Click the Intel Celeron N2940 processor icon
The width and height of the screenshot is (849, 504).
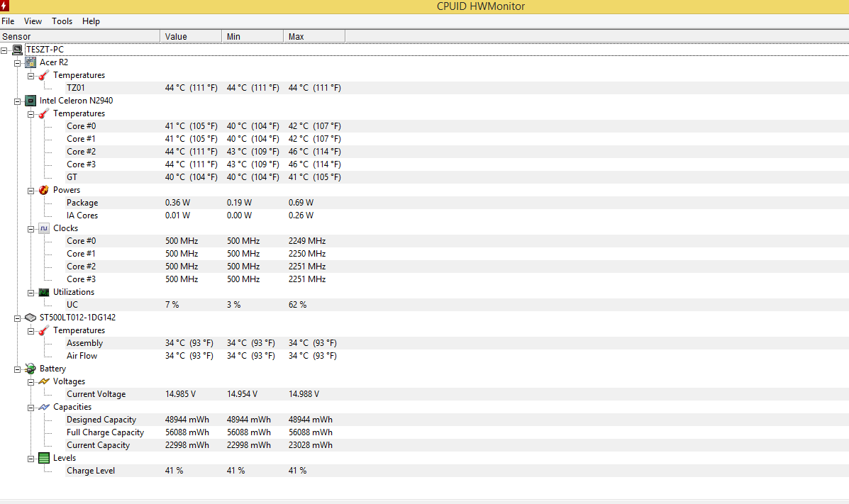pyautogui.click(x=30, y=101)
